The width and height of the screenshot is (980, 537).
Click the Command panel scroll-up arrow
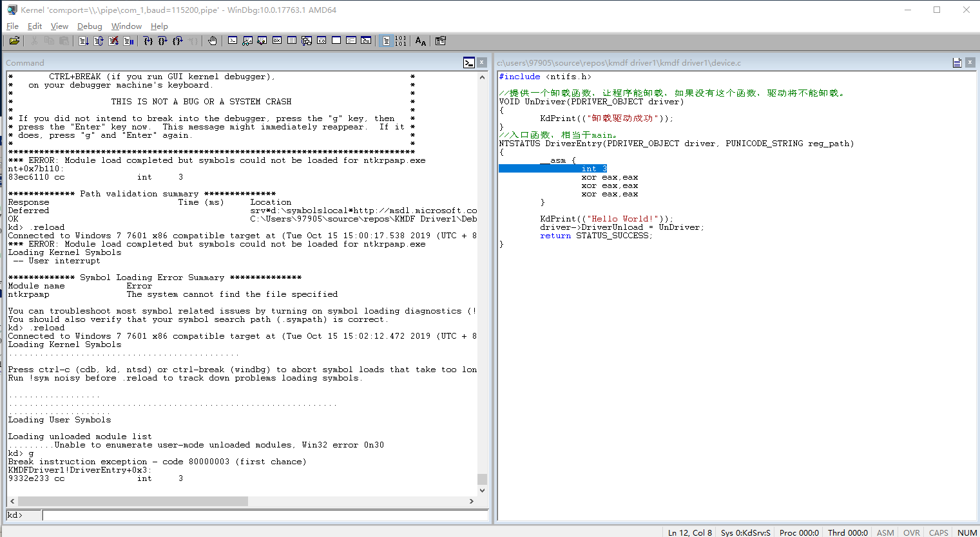(x=482, y=77)
